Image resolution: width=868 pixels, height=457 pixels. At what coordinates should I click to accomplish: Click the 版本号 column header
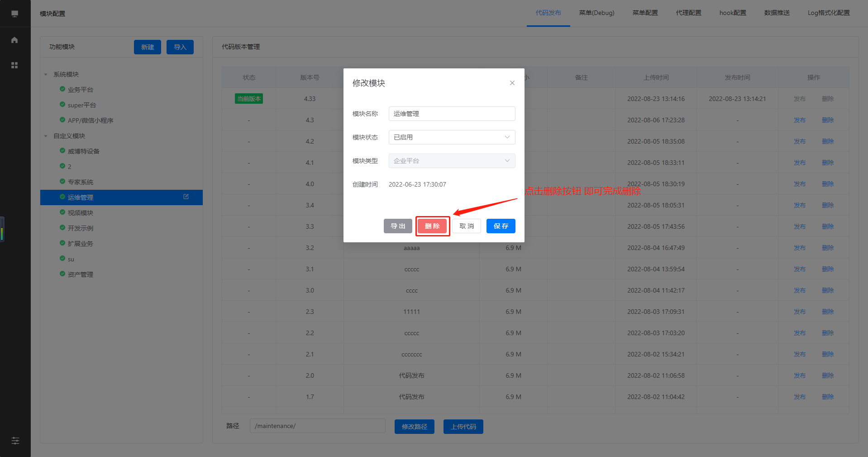pyautogui.click(x=310, y=77)
